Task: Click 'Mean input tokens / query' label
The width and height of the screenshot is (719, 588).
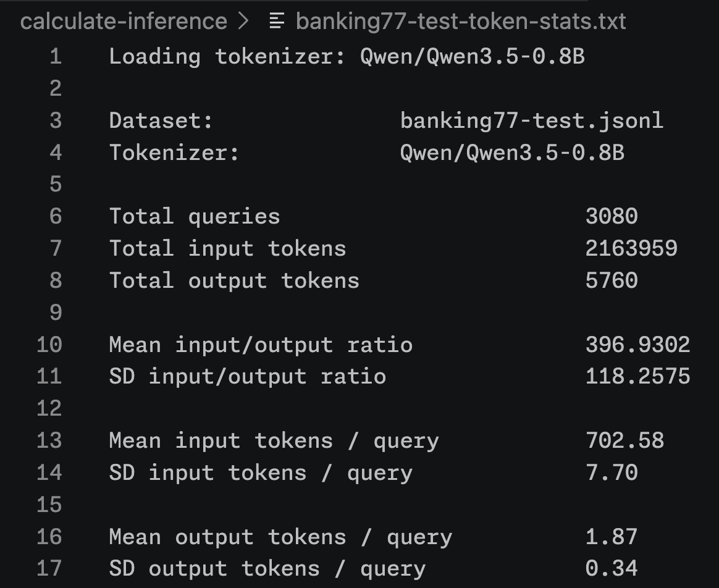Action: pyautogui.click(x=274, y=441)
